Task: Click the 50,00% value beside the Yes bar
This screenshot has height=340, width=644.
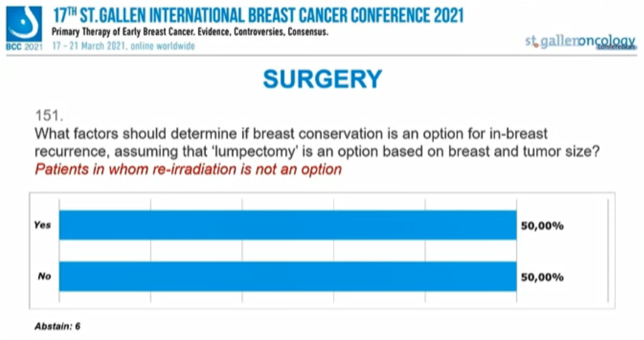Action: click(x=542, y=226)
